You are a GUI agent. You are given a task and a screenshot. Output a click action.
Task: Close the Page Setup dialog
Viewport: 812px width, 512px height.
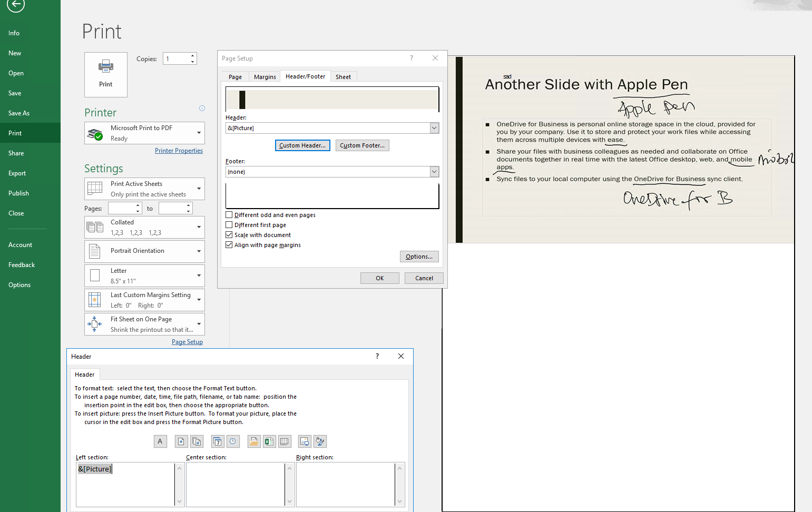coord(435,58)
